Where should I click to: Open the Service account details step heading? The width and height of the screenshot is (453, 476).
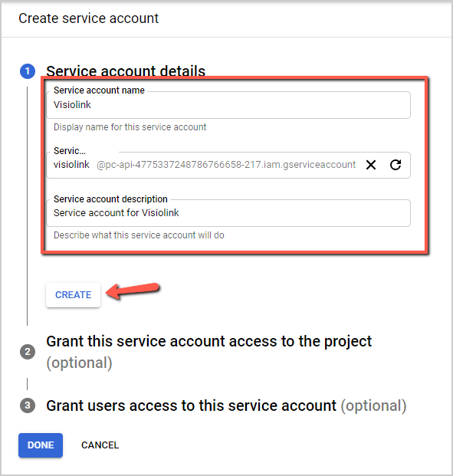126,71
